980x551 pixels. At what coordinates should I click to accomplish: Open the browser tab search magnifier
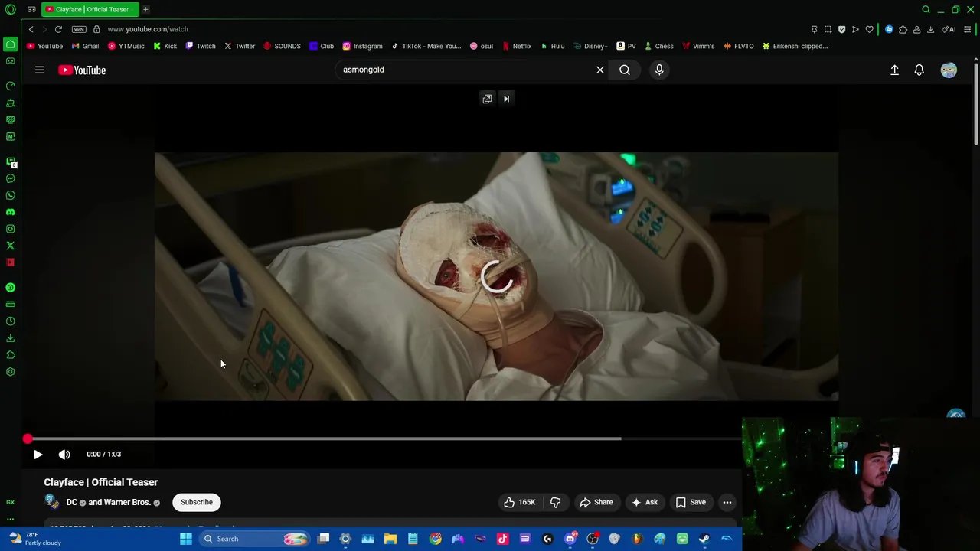click(926, 9)
